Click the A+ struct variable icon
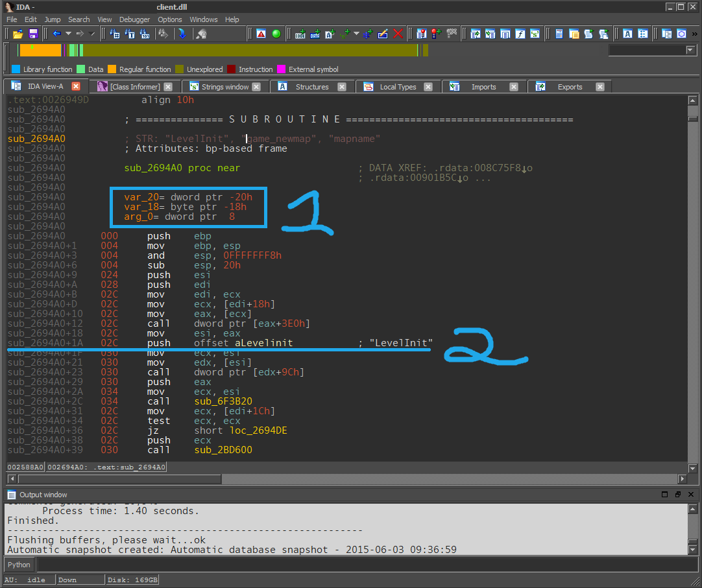 tap(330, 34)
